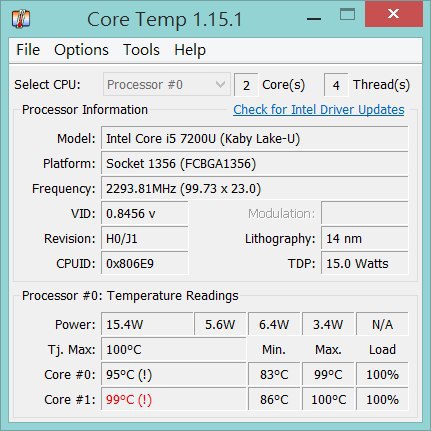
Task: Expand the Processor #0 selection dropdown
Action: pos(167,84)
